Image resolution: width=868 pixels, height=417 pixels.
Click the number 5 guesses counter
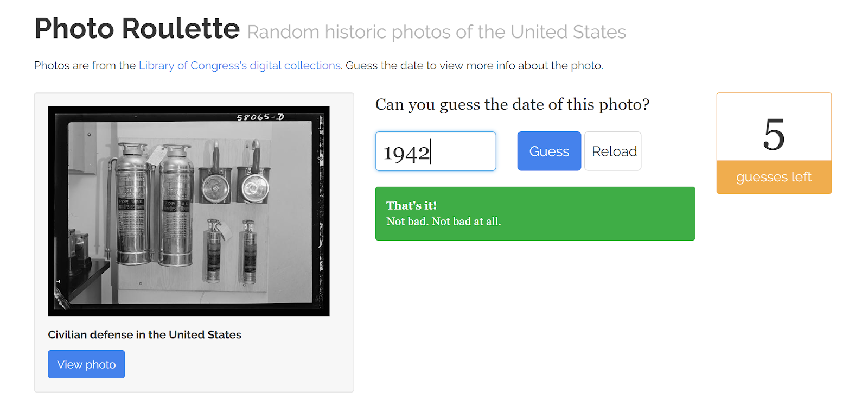coord(774,134)
